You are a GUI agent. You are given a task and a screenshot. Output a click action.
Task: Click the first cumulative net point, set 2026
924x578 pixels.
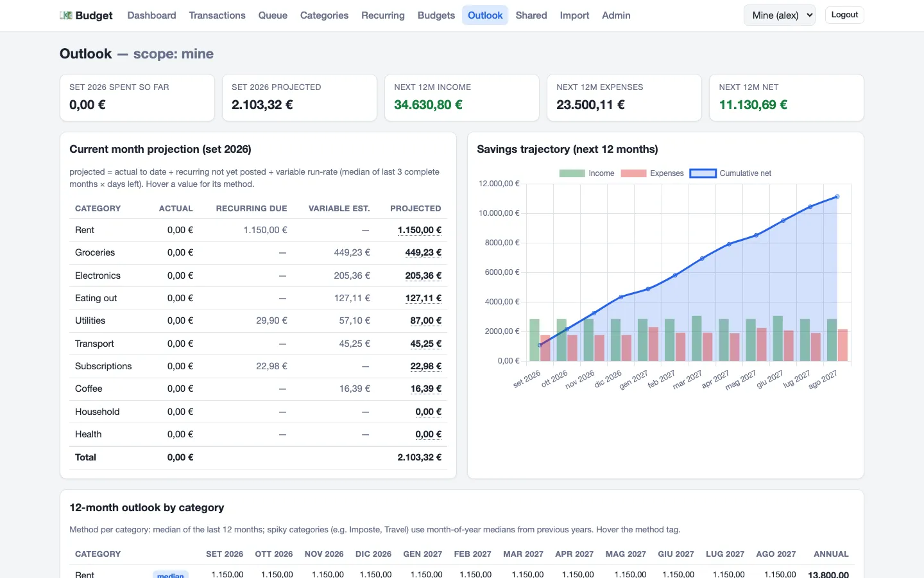[x=540, y=346]
